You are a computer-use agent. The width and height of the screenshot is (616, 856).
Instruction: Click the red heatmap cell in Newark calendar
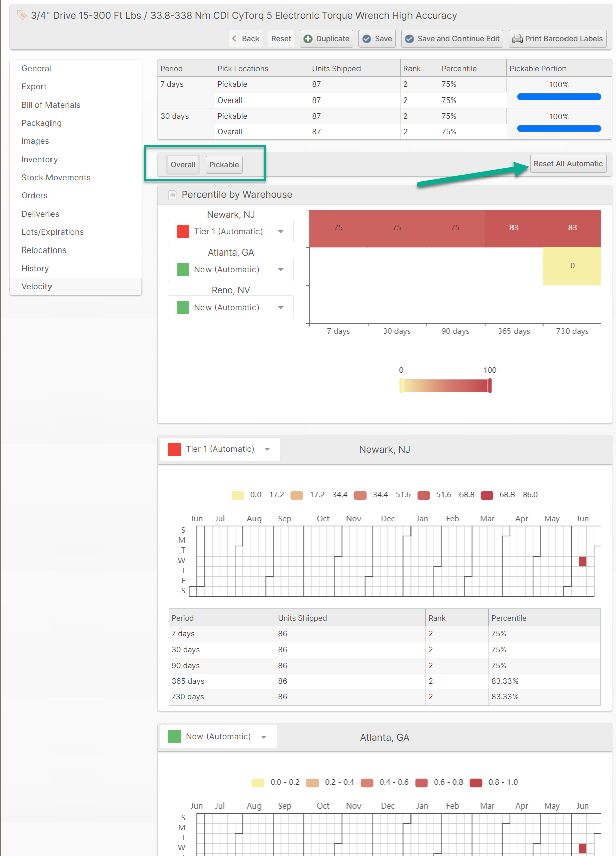582,561
